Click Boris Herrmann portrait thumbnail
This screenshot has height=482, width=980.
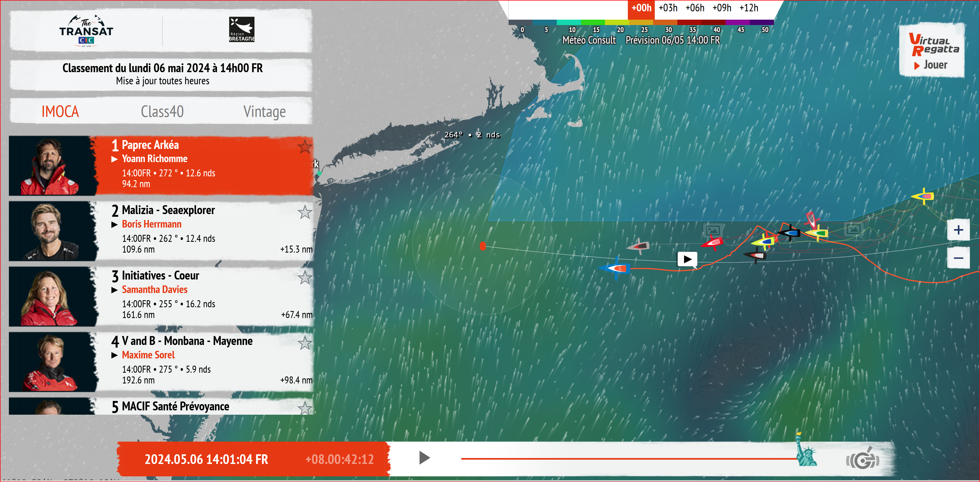(x=53, y=231)
